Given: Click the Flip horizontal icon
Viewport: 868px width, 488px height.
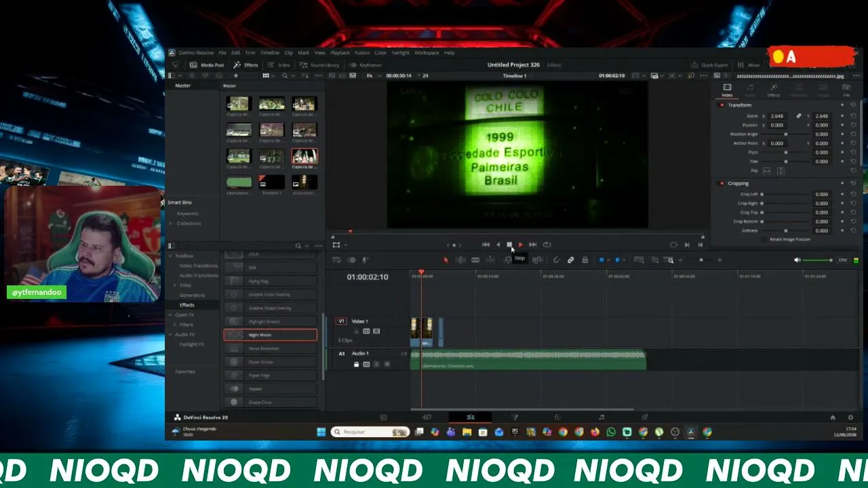Looking at the screenshot, I should 767,171.
